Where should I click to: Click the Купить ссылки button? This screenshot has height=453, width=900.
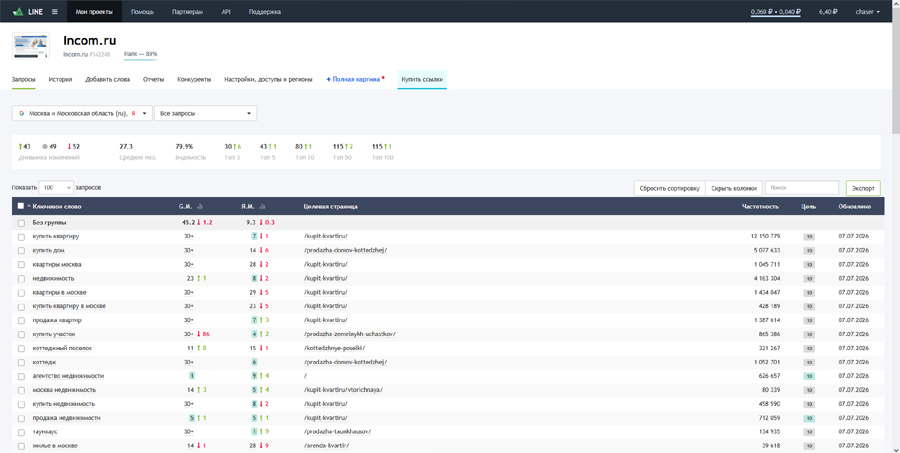tap(422, 79)
